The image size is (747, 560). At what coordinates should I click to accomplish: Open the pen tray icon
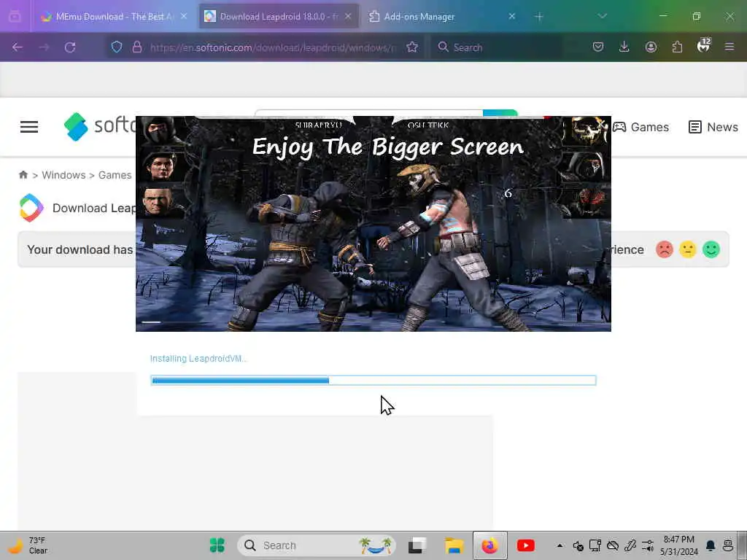(630, 545)
